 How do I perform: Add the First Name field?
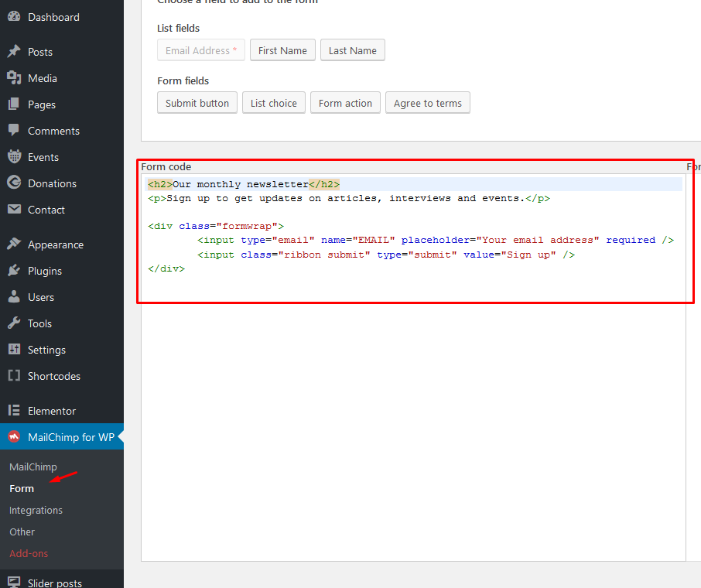click(x=282, y=50)
